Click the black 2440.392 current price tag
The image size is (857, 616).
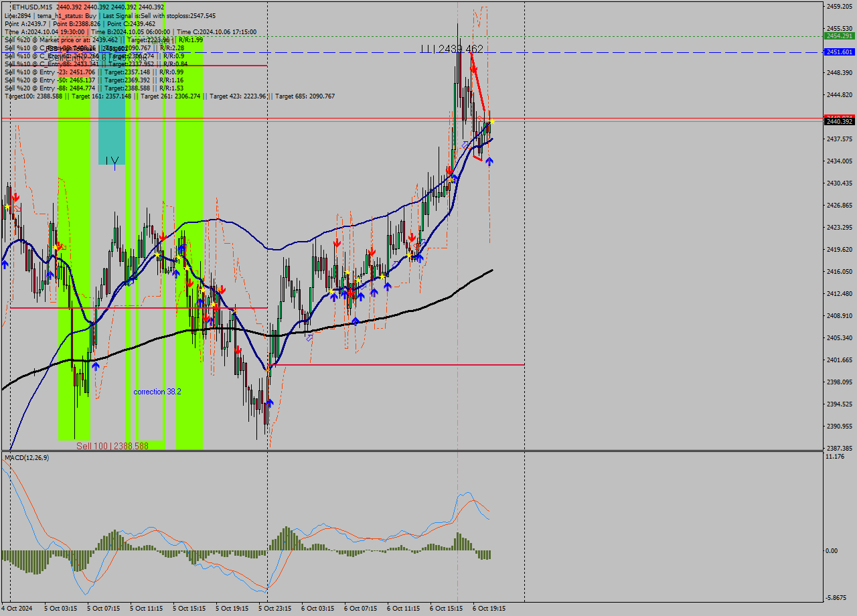point(839,122)
